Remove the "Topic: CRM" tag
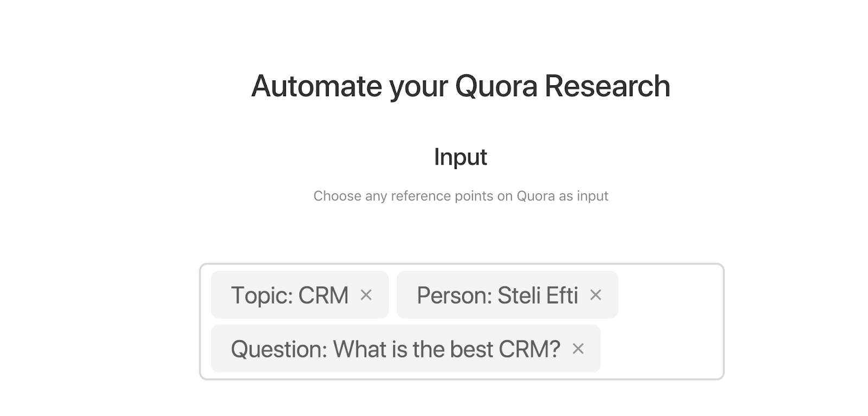Screen dimensions: 868x416 pos(366,295)
